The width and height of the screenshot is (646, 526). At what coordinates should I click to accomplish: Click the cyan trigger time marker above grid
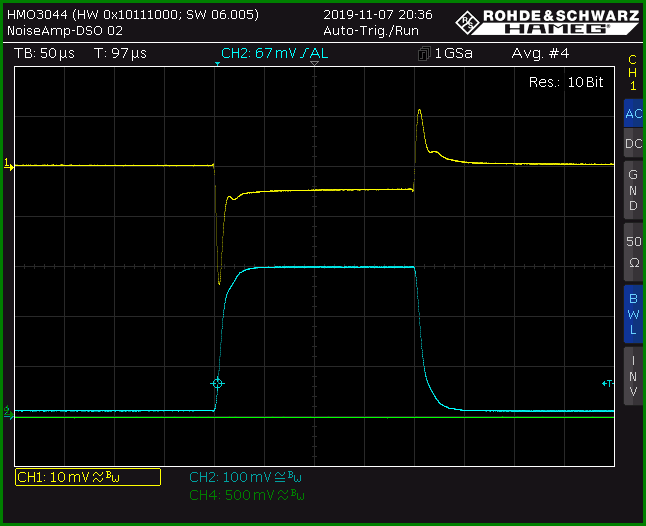[x=217, y=64]
